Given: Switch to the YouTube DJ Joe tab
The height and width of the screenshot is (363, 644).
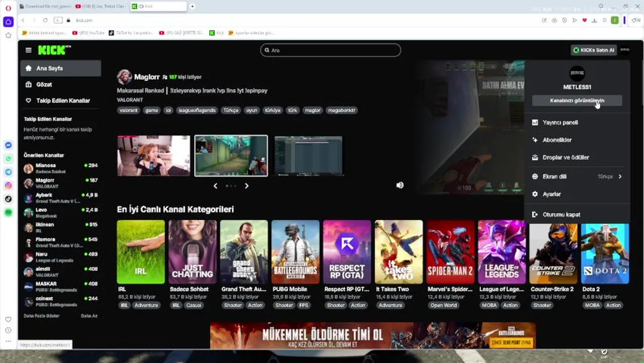Looking at the screenshot, I should pos(101,6).
